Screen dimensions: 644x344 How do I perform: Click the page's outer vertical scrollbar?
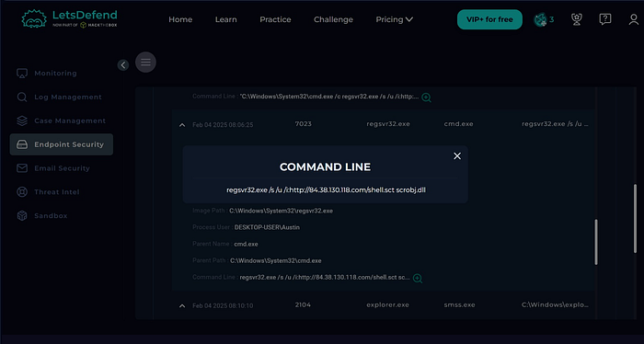636,218
